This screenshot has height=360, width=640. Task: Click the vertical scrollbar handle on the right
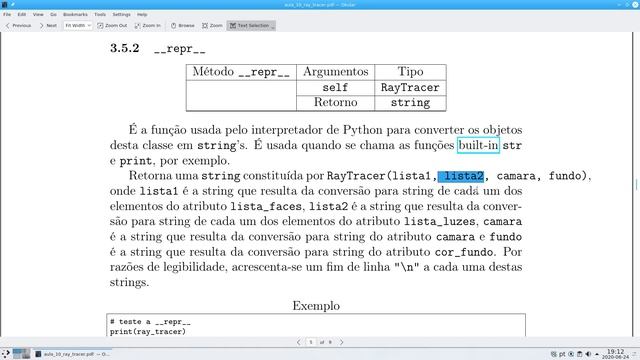(x=636, y=184)
